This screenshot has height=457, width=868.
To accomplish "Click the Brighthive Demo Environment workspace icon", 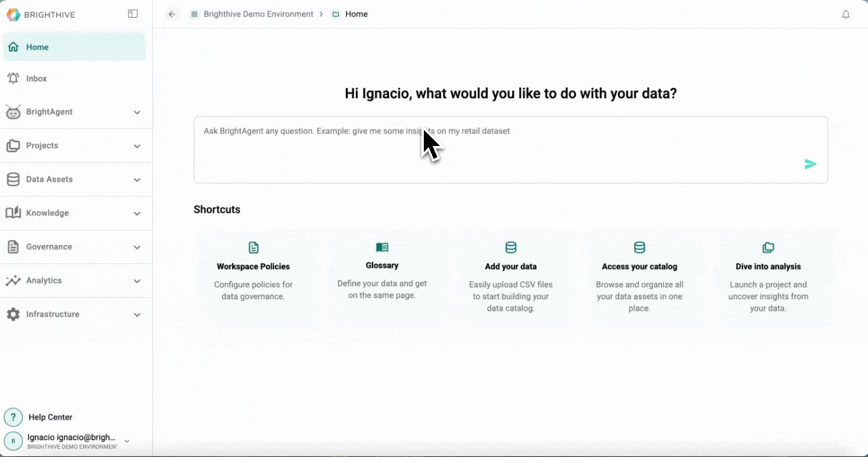I will 194,14.
